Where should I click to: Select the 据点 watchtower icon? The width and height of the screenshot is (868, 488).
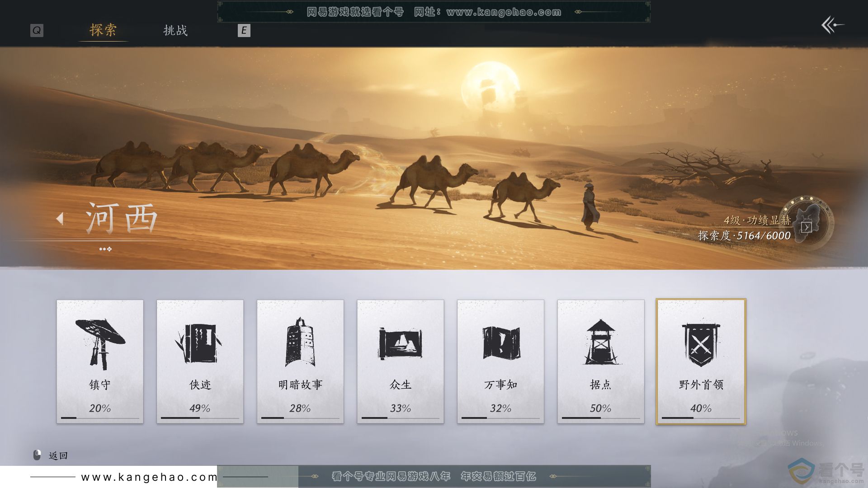(x=600, y=342)
